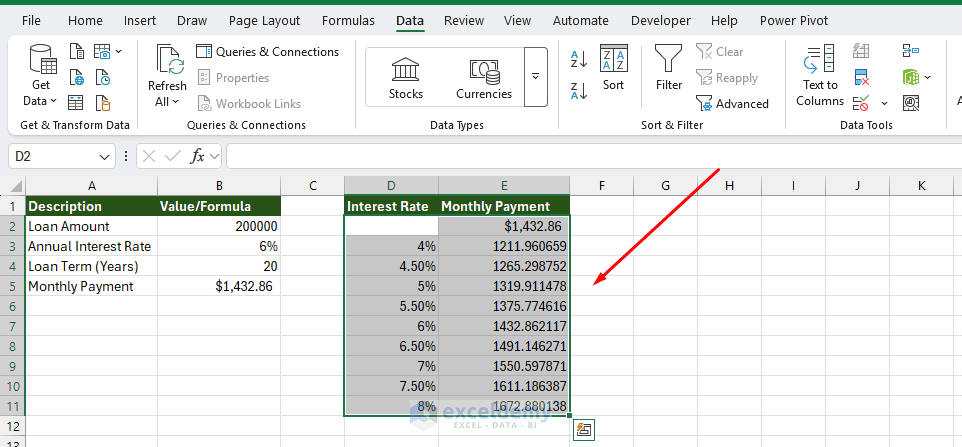Select row header 5
962x447 pixels.
pyautogui.click(x=13, y=286)
